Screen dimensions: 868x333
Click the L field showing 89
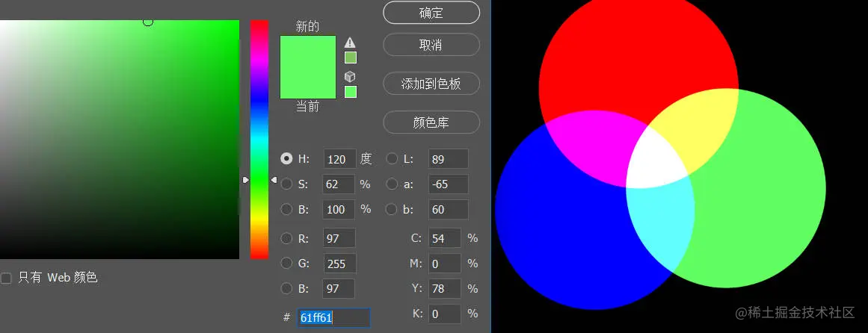(x=449, y=159)
